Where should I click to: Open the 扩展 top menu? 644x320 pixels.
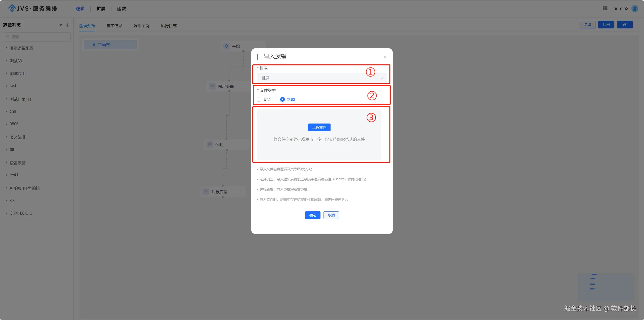click(101, 9)
